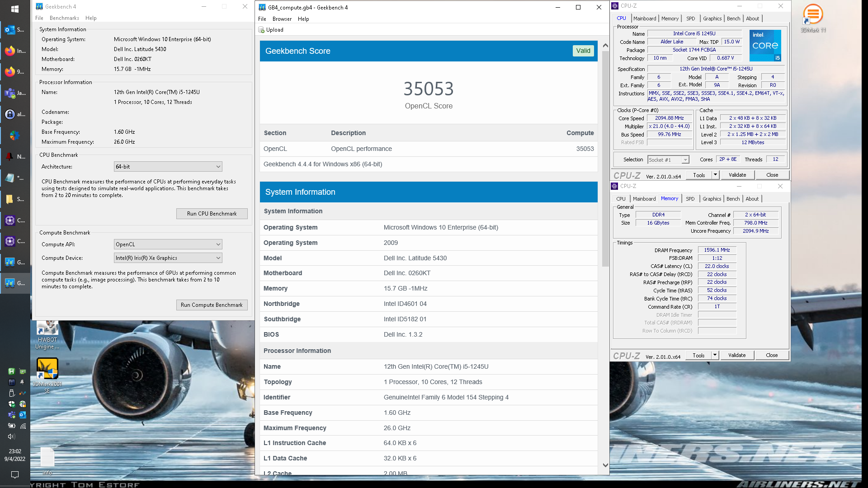Open Tools dropdown arrow in CPU-Z Memory window
Screen dimensions: 868x488
715,355
